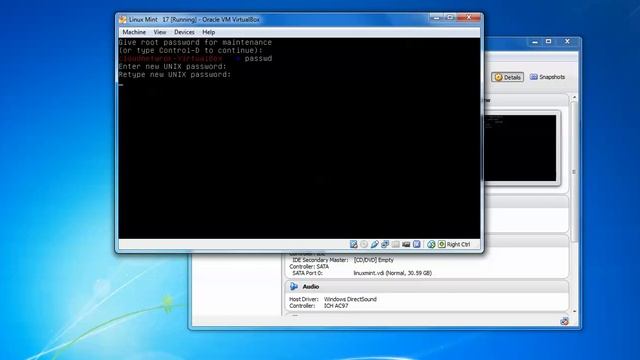Screen dimensions: 640x360
Task: Close the Linux Mint VM window
Action: coord(469,18)
